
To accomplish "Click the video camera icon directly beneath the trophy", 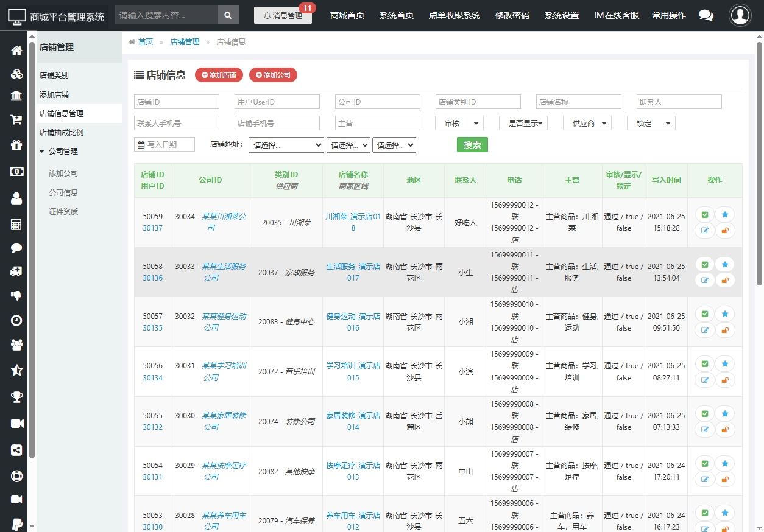I will point(16,424).
